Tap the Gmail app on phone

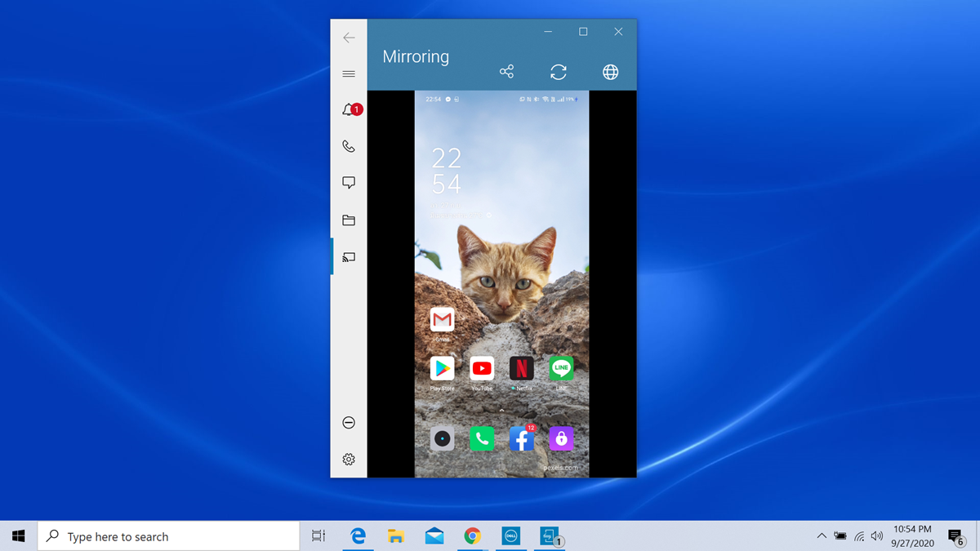[x=442, y=319]
